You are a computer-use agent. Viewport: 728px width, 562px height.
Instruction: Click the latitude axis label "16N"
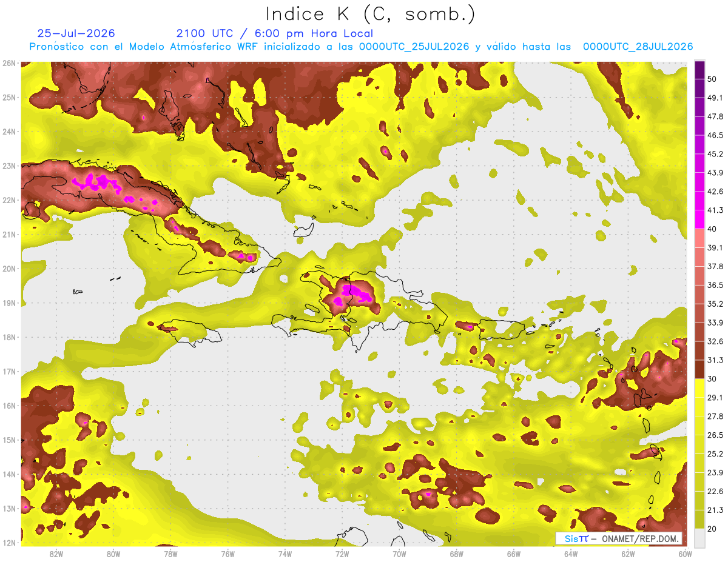click(x=9, y=406)
